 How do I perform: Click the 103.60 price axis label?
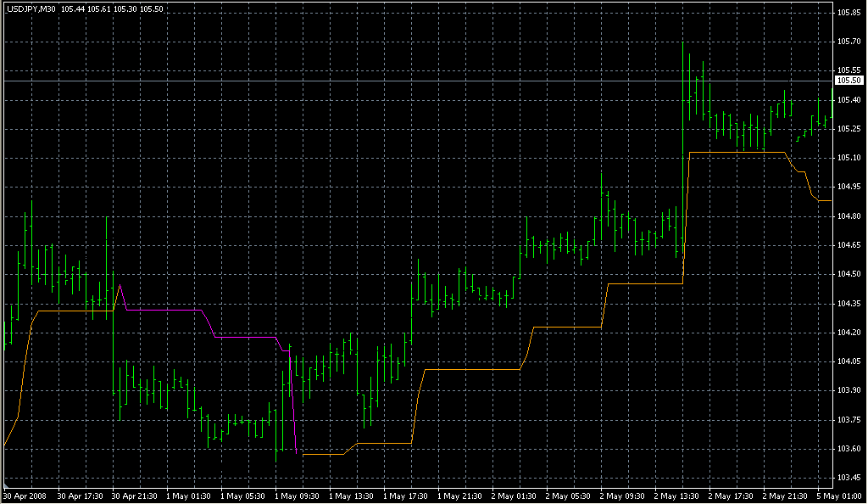pyautogui.click(x=849, y=449)
